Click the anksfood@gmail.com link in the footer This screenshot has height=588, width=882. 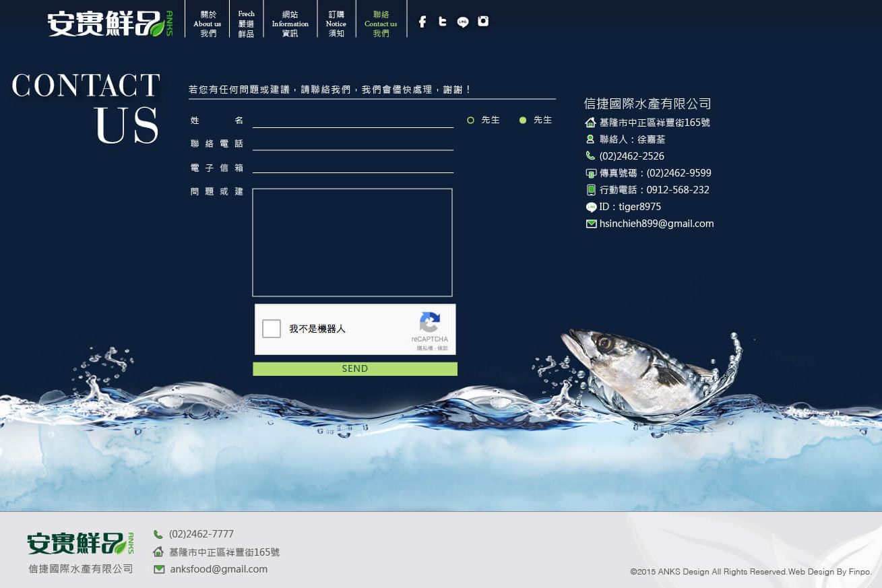point(218,568)
